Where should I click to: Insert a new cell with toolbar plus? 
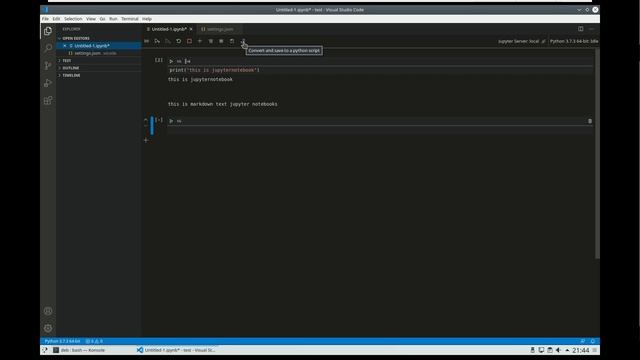click(x=200, y=41)
